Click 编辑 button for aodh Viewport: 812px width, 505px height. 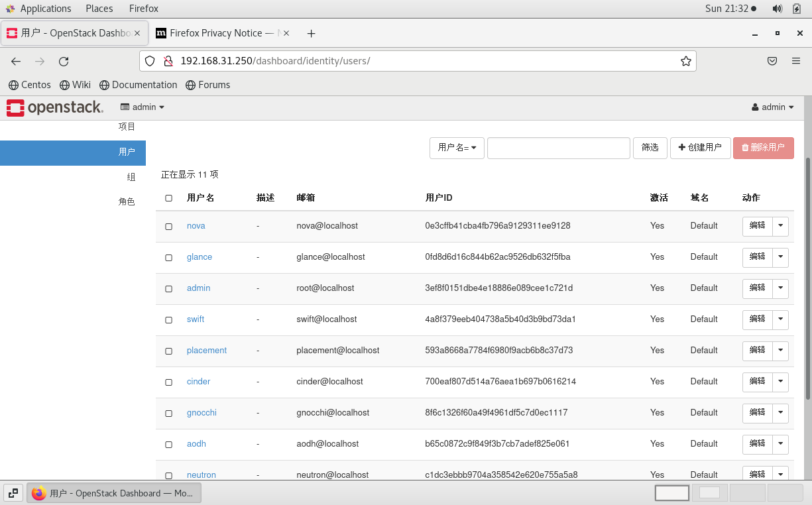tap(758, 444)
